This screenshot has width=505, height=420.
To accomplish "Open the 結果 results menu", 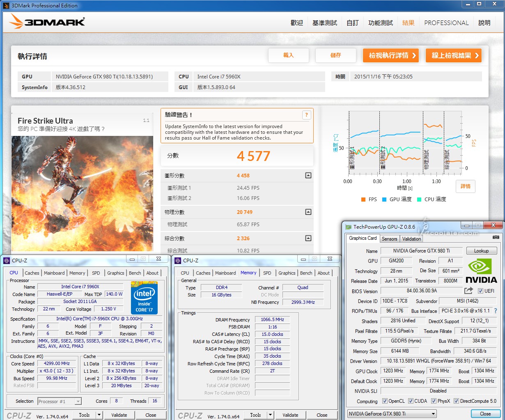I will point(409,23).
